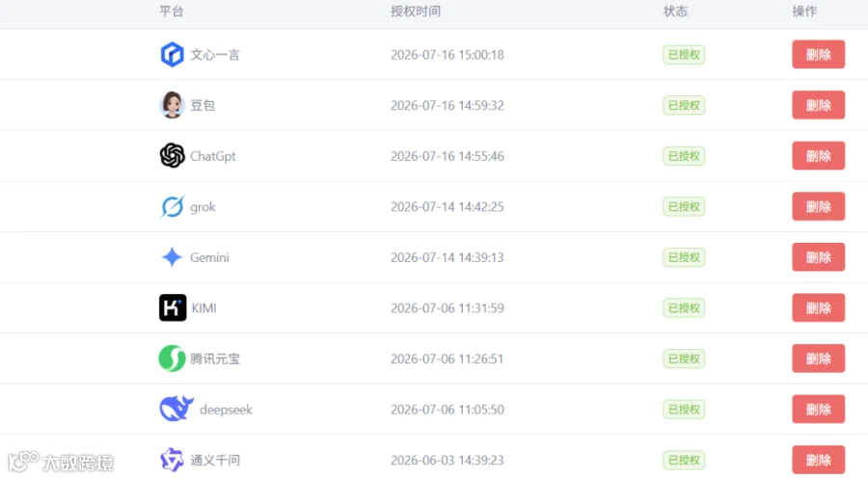This screenshot has width=868, height=479.
Task: Click the grok logo icon
Action: (173, 207)
